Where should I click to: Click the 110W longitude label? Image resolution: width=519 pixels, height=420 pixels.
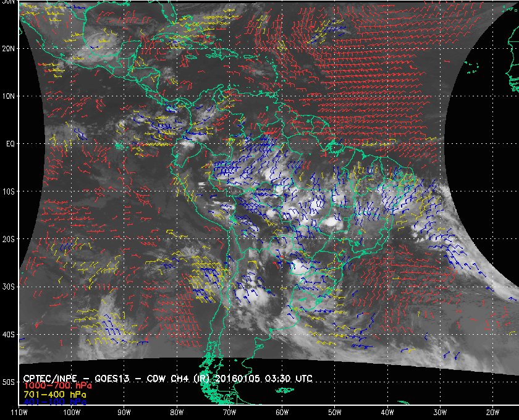pos(19,413)
